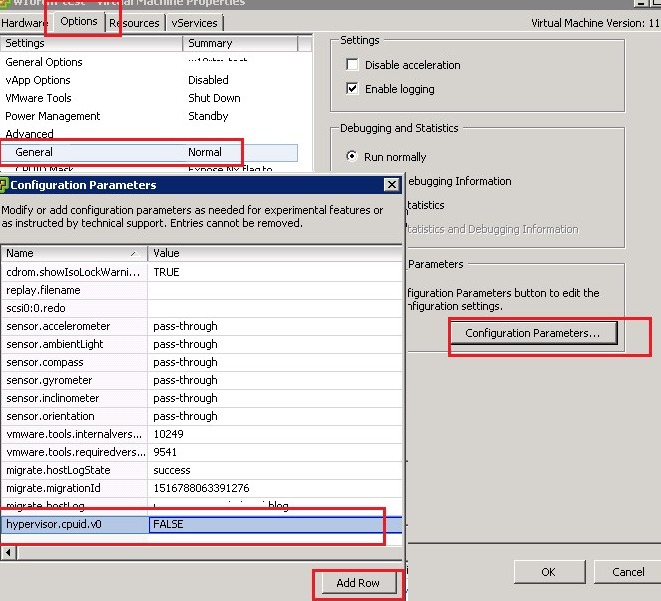This screenshot has width=661, height=601.
Task: Click the 10249 value cell
Action: (275, 434)
